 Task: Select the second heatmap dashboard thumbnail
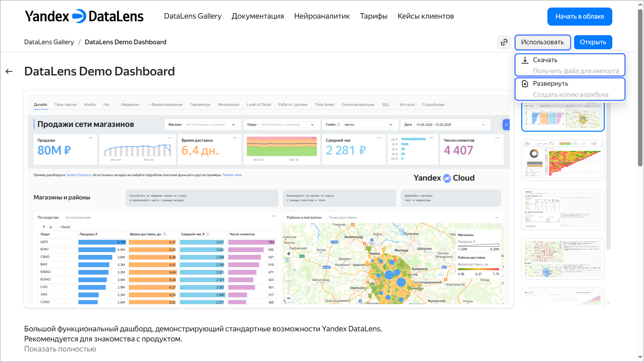point(563,160)
